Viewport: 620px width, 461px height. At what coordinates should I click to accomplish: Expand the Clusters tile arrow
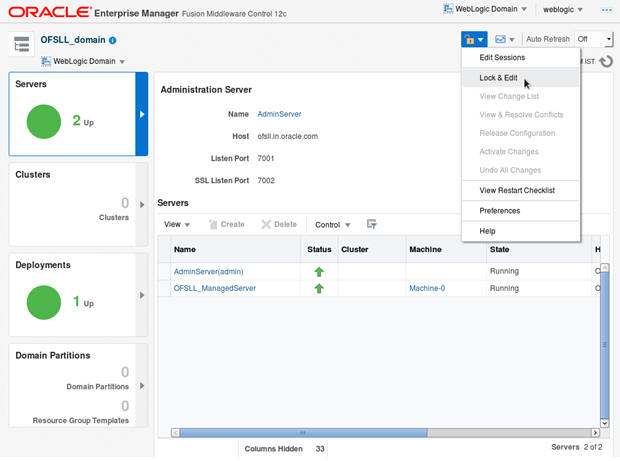[142, 204]
